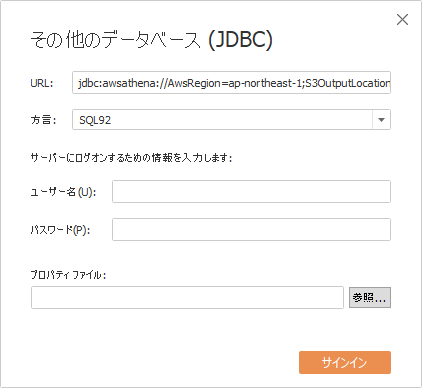The width and height of the screenshot is (422, 388).
Task: Click the プロパティ ファイル path field
Action: [x=187, y=297]
